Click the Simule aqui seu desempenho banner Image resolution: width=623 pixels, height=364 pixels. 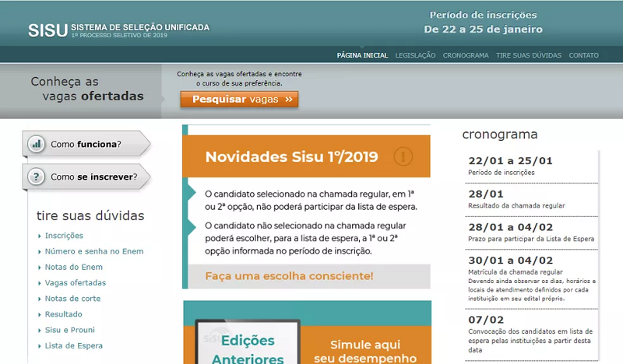coord(365,351)
